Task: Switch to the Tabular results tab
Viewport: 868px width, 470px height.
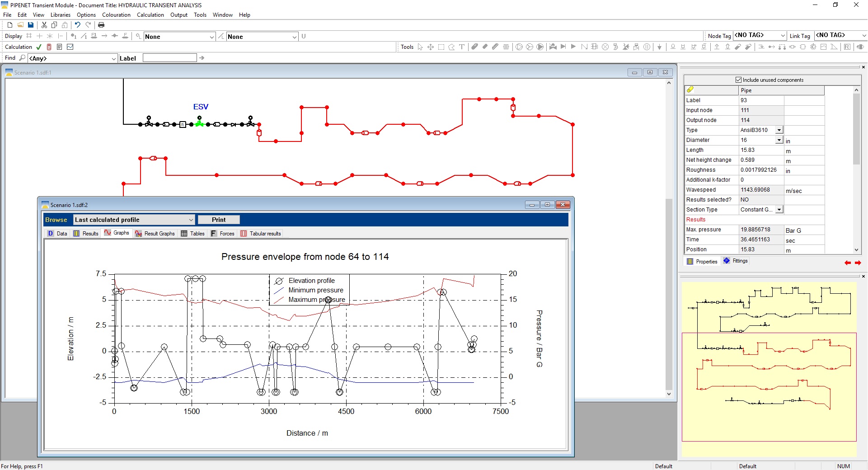Action: point(261,233)
